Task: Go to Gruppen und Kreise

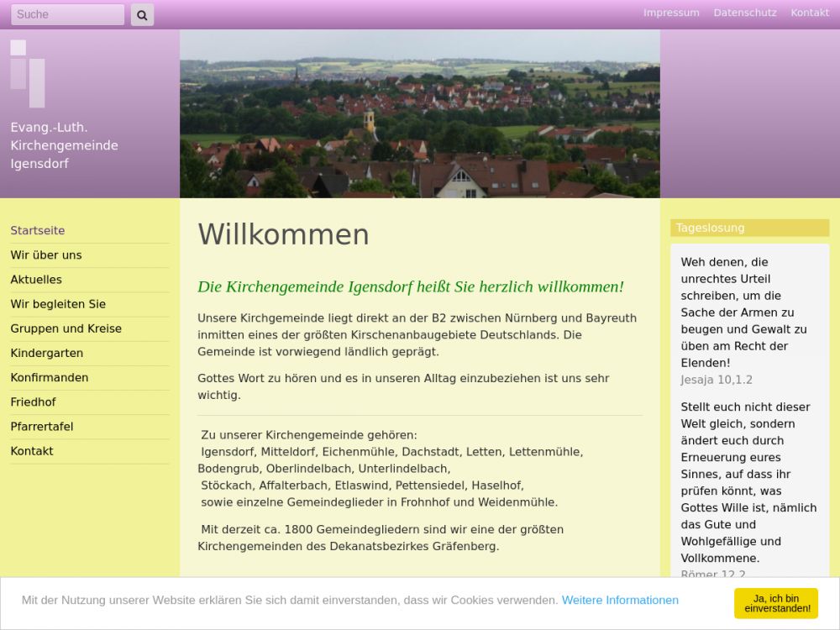Action: [66, 328]
